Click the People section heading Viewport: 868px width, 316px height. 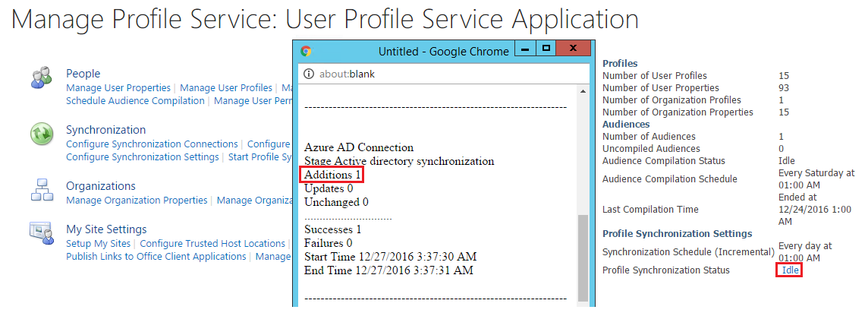click(x=83, y=74)
